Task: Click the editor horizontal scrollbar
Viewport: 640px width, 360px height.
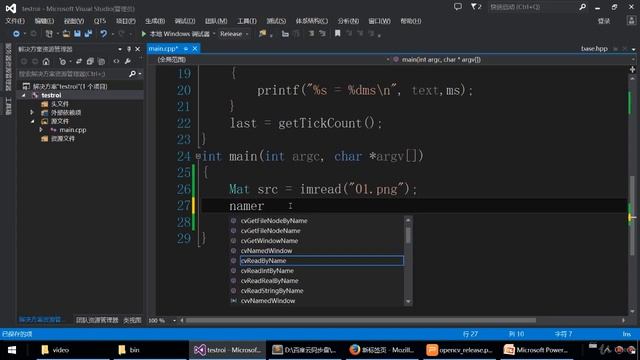Action: coord(360,320)
